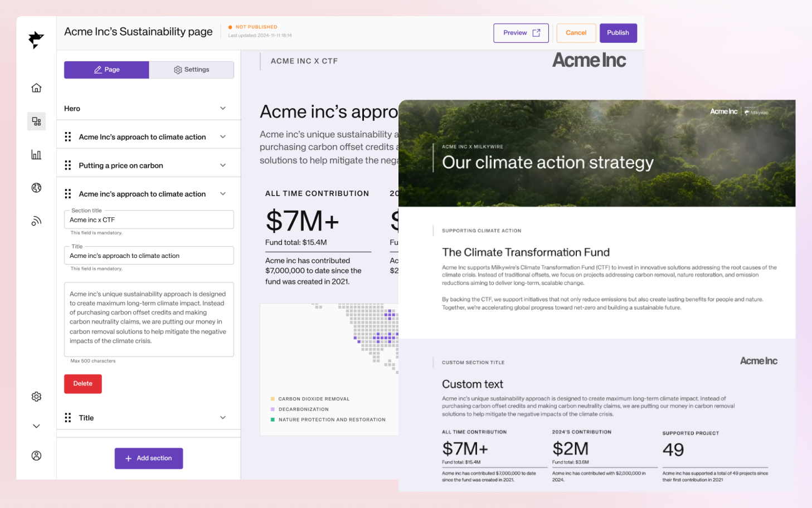Click the 'Putting a price on carbon' label
This screenshot has width=812, height=508.
[x=121, y=165]
